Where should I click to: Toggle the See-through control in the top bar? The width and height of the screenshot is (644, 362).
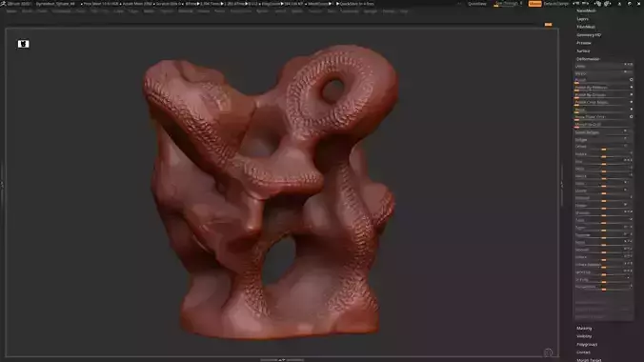tap(508, 4)
